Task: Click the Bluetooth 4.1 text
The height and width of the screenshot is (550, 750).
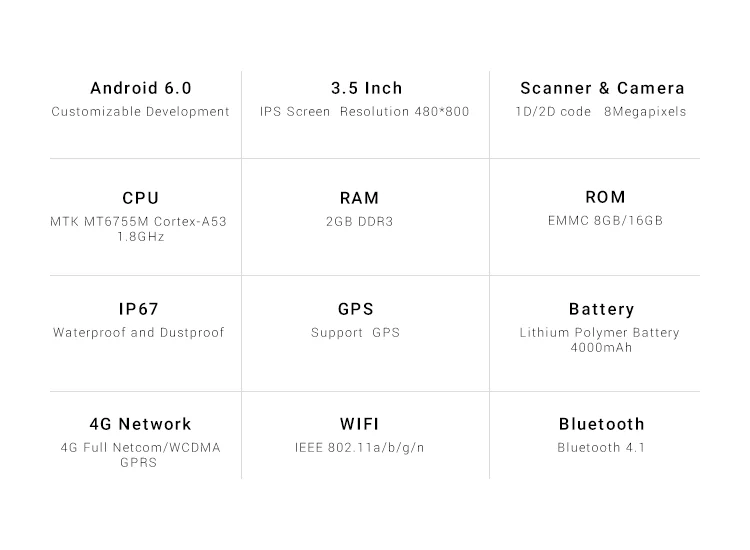Action: 601,447
